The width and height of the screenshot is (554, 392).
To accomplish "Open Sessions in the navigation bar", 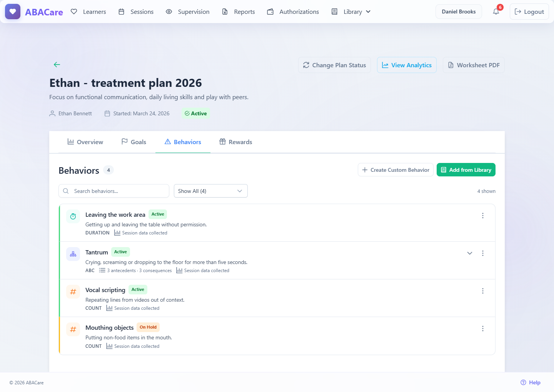I will coord(136,12).
